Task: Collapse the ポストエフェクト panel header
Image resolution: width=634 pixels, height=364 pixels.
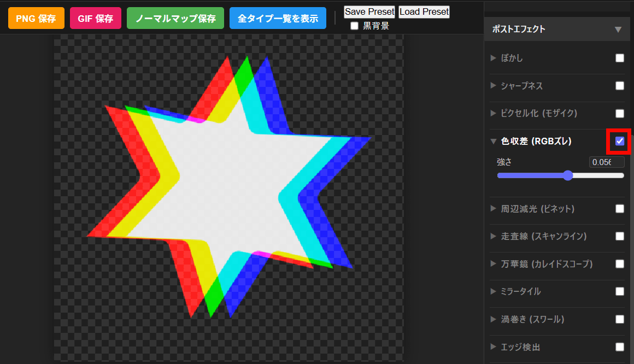Action: 556,30
